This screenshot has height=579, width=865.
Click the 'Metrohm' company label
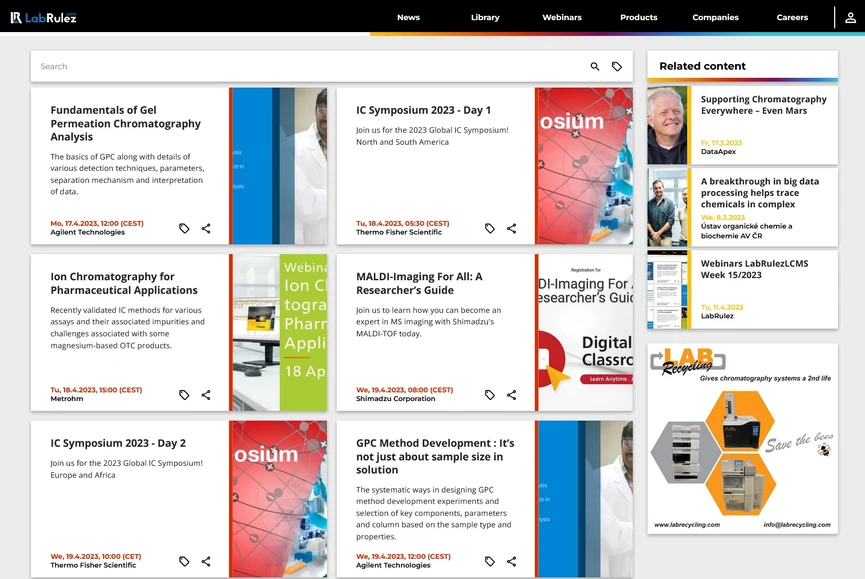tap(67, 399)
